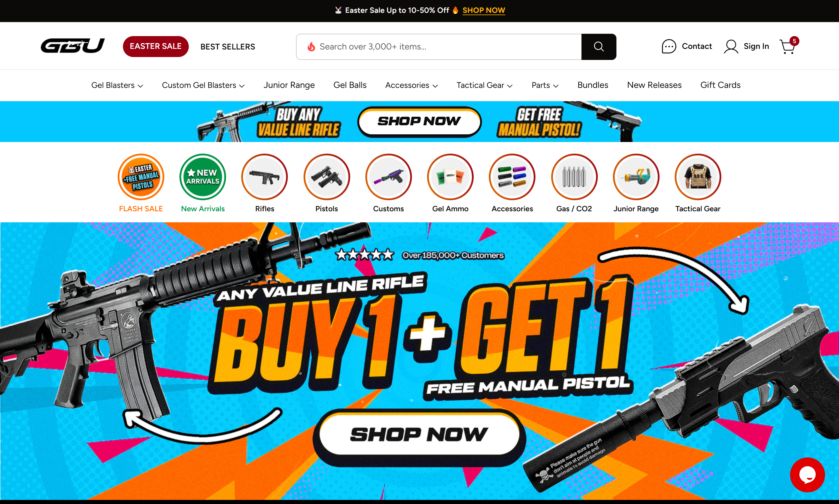Expand the Gel Blasters dropdown menu
839x504 pixels.
117,85
